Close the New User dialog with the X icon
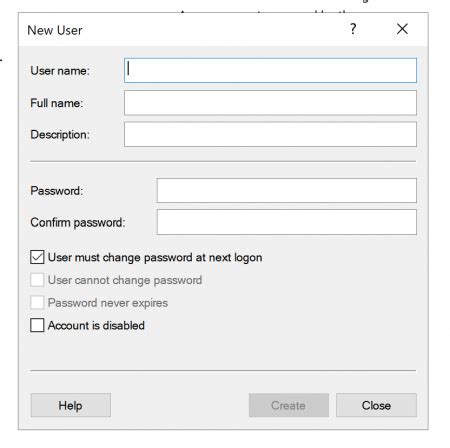This screenshot has height=448, width=450. point(402,29)
